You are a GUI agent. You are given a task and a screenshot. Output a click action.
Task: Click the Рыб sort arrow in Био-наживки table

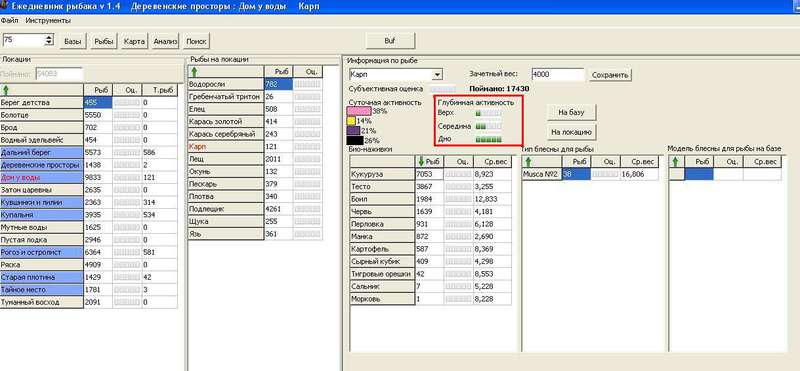(x=421, y=162)
